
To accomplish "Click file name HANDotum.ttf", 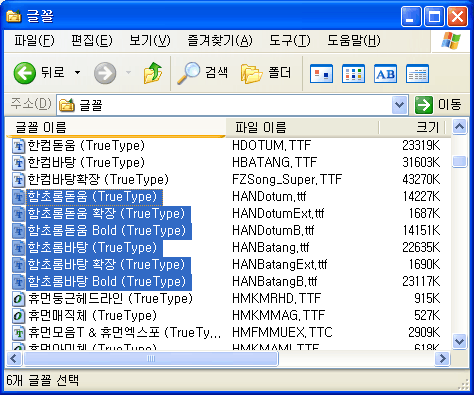I will point(269,197).
